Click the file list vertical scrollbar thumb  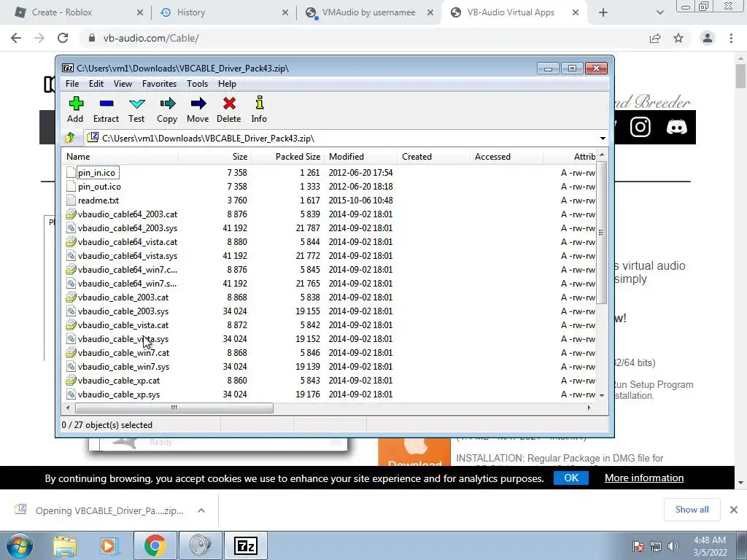[x=601, y=233]
